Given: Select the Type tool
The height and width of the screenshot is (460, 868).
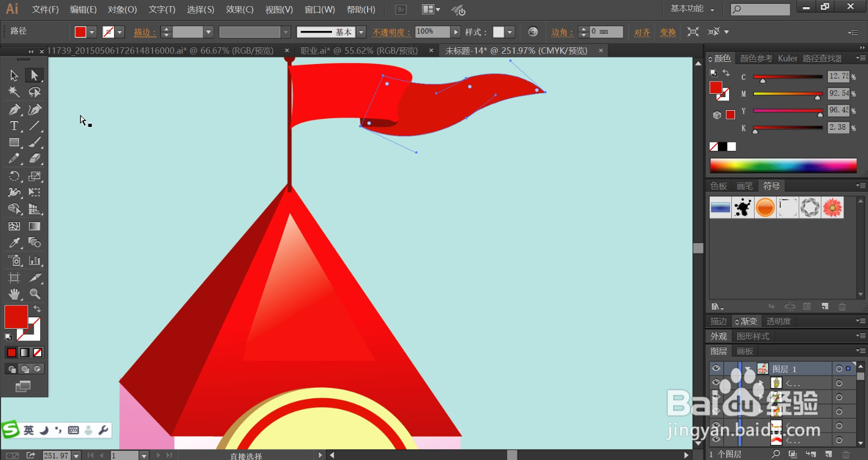Looking at the screenshot, I should pos(14,126).
